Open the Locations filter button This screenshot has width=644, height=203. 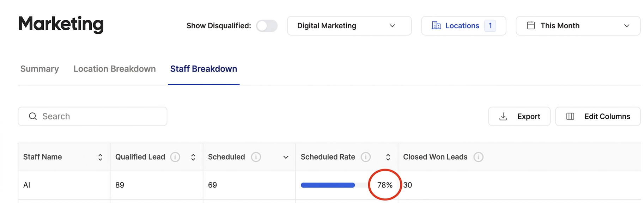463,26
